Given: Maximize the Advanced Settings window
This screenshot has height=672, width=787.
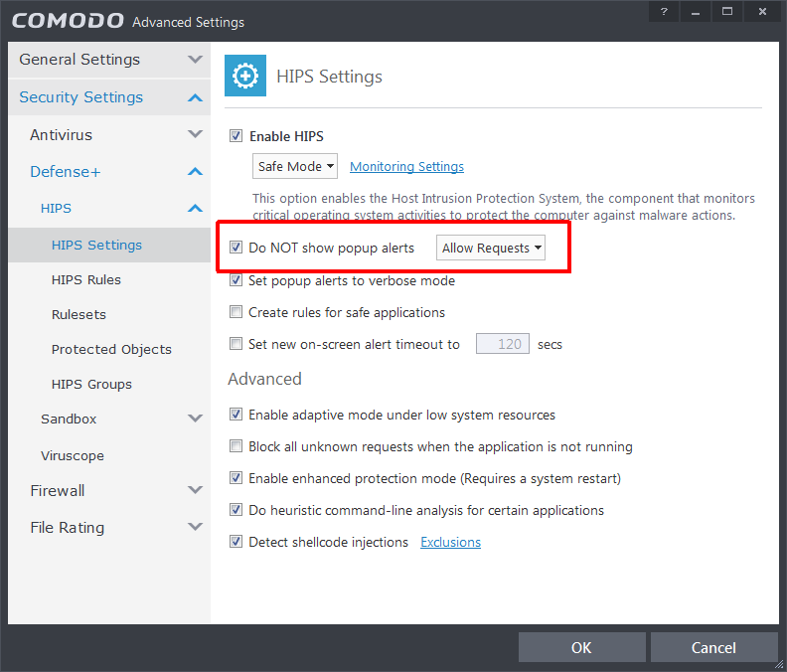Looking at the screenshot, I should coord(726,11).
